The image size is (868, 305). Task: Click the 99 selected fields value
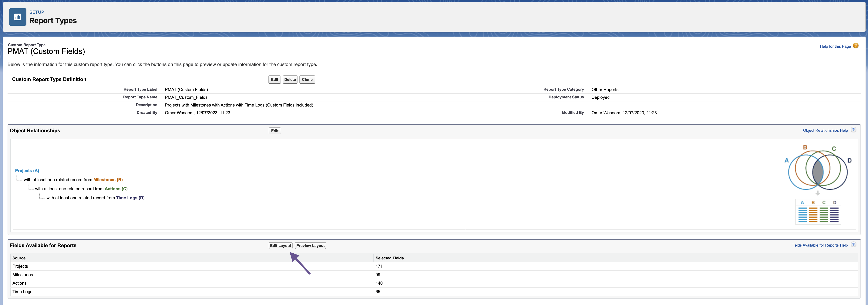pyautogui.click(x=378, y=275)
